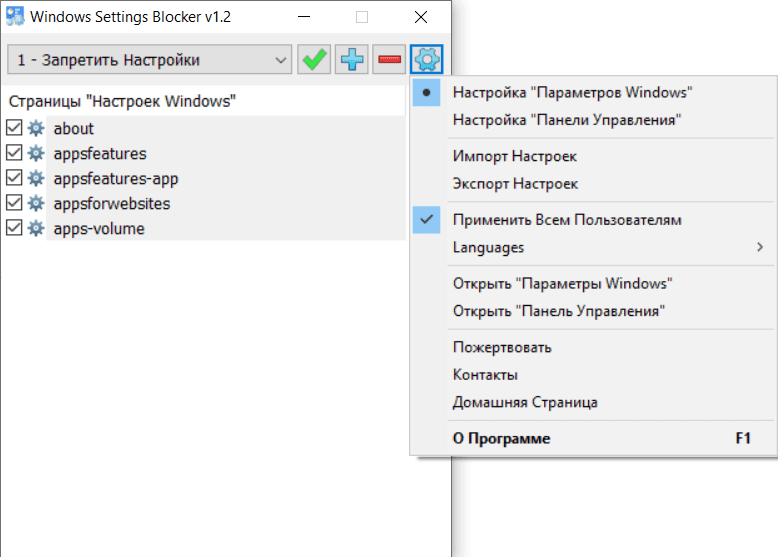
Task: Toggle Применить Всем Пользователям option
Action: pyautogui.click(x=593, y=220)
